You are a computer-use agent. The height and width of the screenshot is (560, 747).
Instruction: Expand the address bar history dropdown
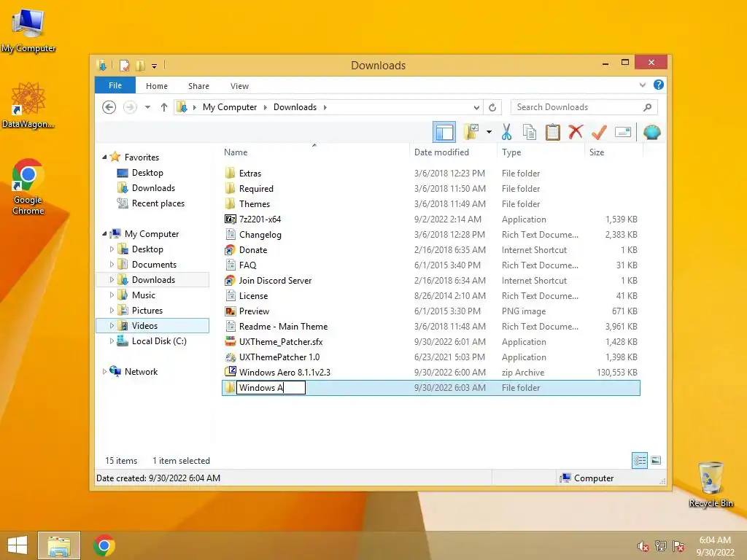(476, 107)
